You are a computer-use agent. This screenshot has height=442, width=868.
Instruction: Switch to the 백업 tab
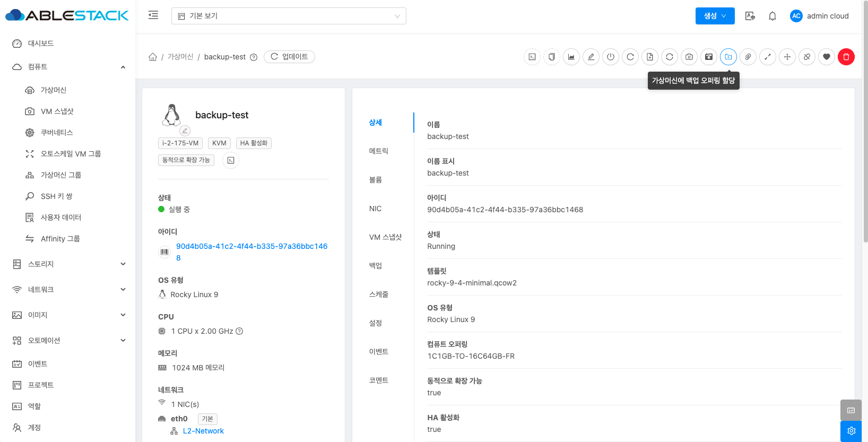376,265
